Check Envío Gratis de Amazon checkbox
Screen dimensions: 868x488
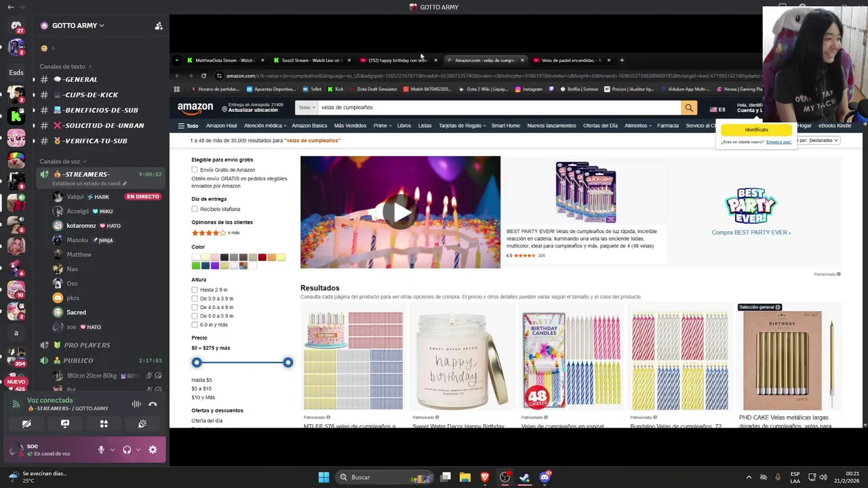(195, 170)
